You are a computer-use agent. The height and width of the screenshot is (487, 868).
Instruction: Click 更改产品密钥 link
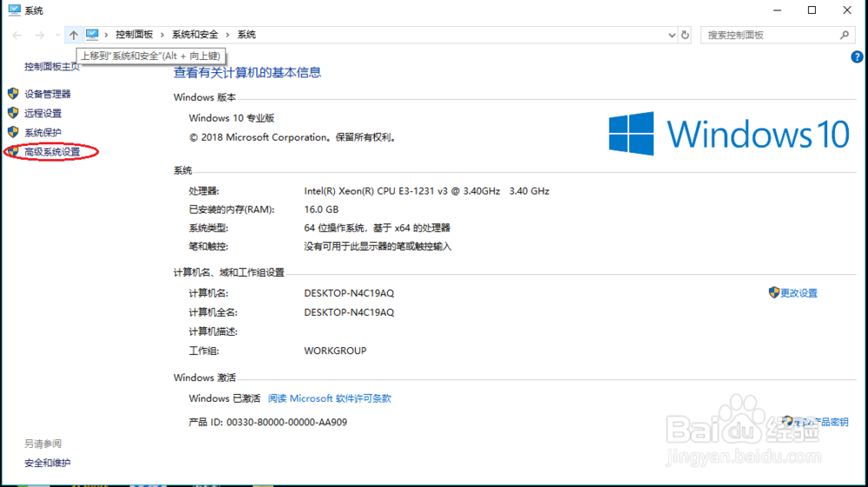point(820,422)
